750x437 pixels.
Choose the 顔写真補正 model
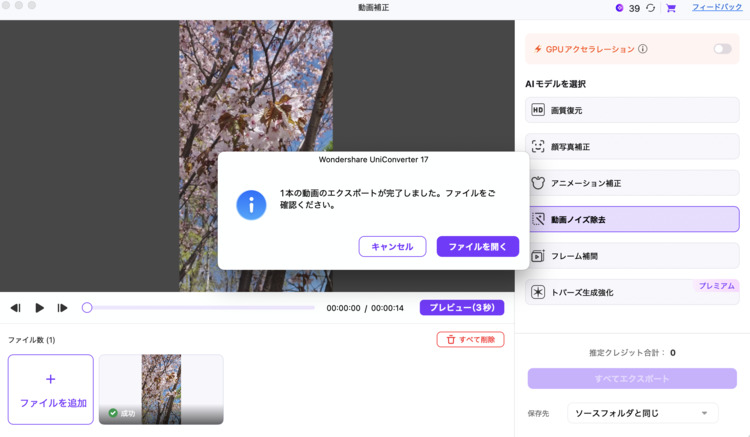(632, 146)
